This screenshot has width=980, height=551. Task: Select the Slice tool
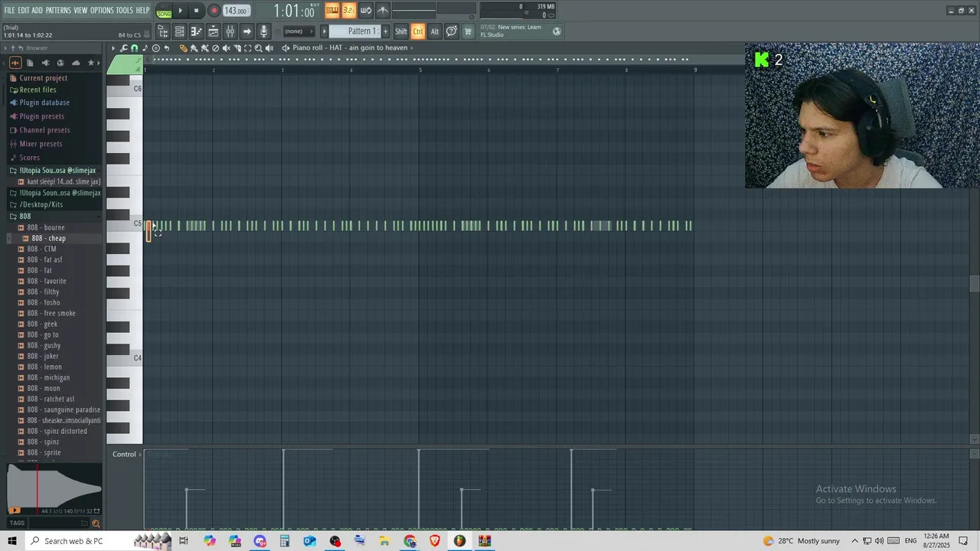237,47
